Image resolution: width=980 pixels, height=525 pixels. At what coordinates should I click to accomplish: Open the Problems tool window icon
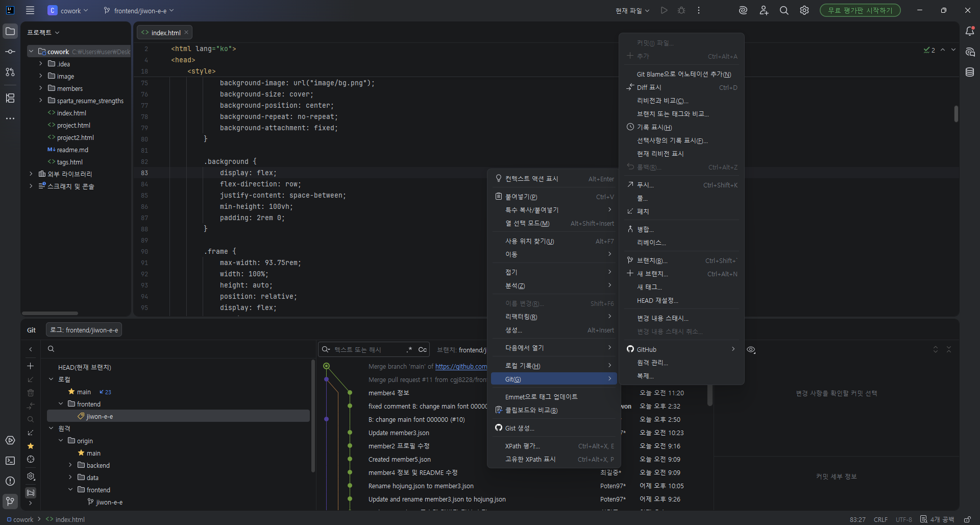point(10,481)
